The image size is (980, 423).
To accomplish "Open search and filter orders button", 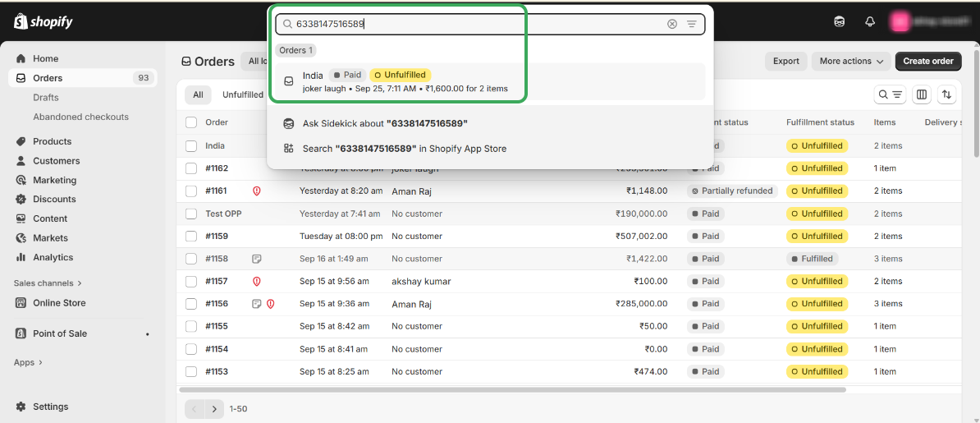I will point(890,94).
